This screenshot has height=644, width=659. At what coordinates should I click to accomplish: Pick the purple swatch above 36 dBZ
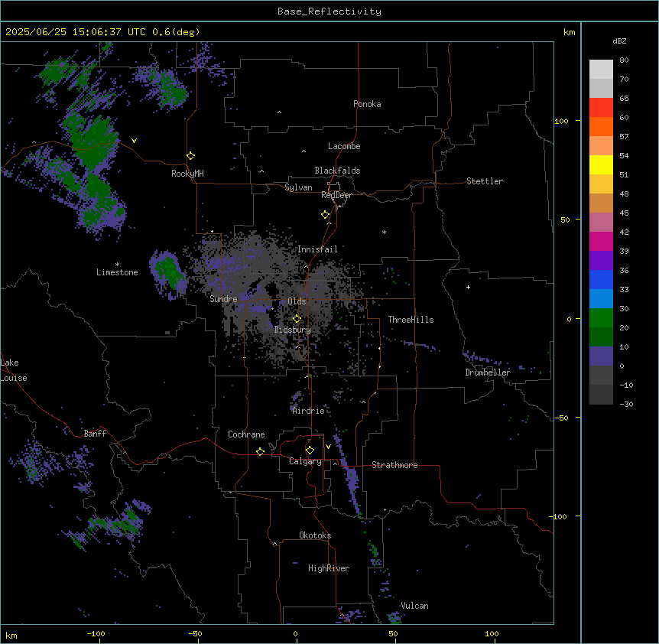(601, 261)
